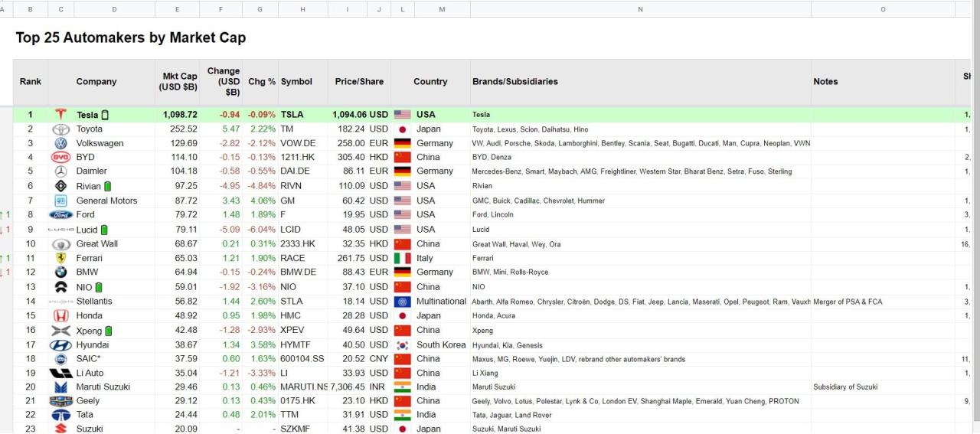Select column E header letter

(x=177, y=9)
